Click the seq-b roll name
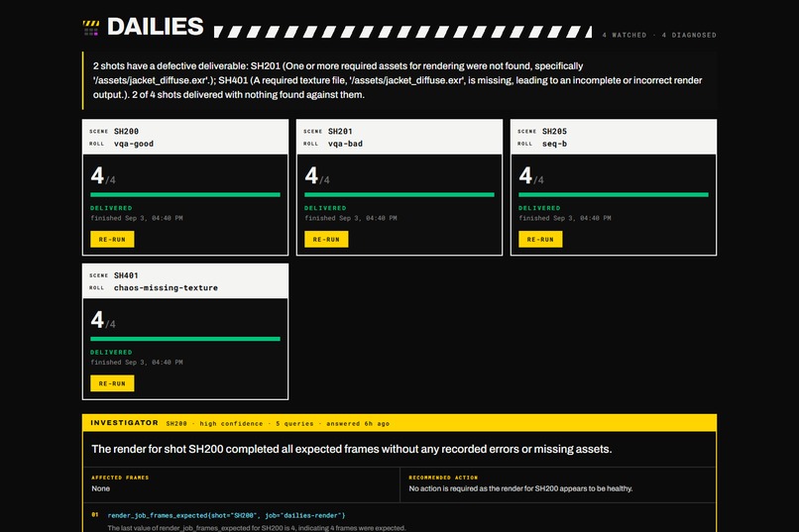The height and width of the screenshot is (532, 799). click(x=554, y=144)
